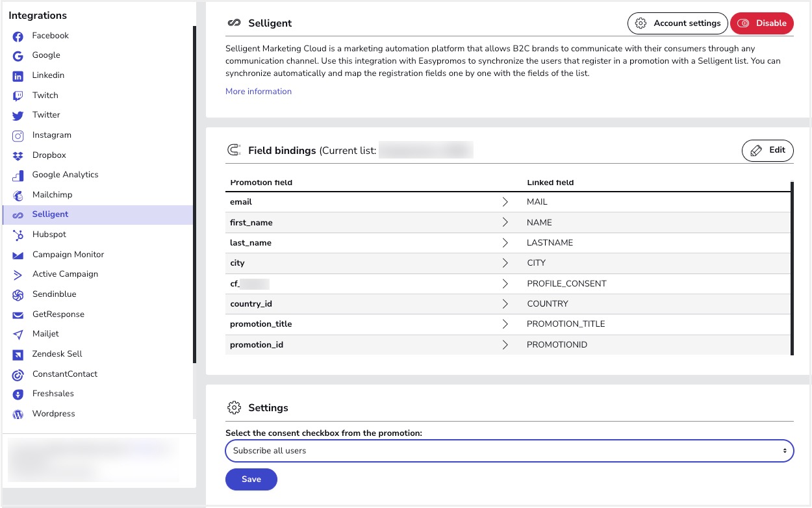Click the Field bindings magnet icon
812x508 pixels.
click(234, 151)
